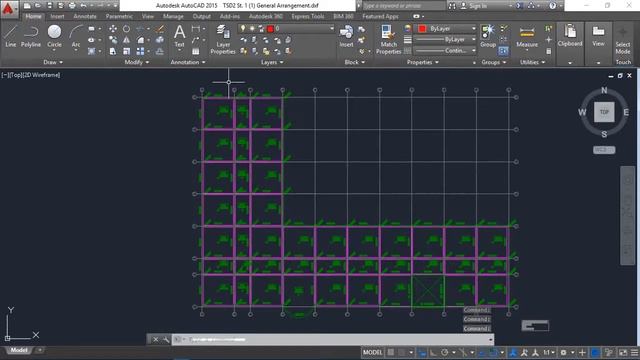The image size is (640, 360).
Task: Open the AutoCAD application menu logo
Action: 8,8
